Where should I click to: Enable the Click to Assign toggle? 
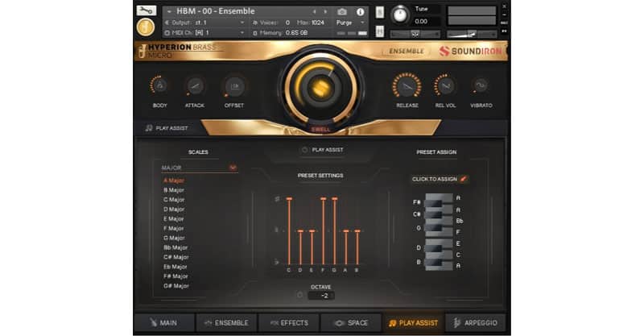click(x=464, y=179)
